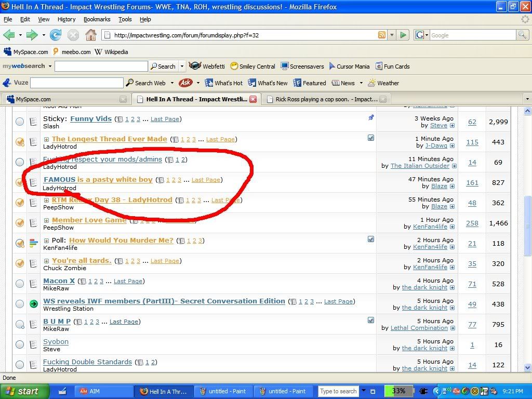Open Smiley Central from the toolbar
The image size is (532, 399).
click(x=253, y=66)
